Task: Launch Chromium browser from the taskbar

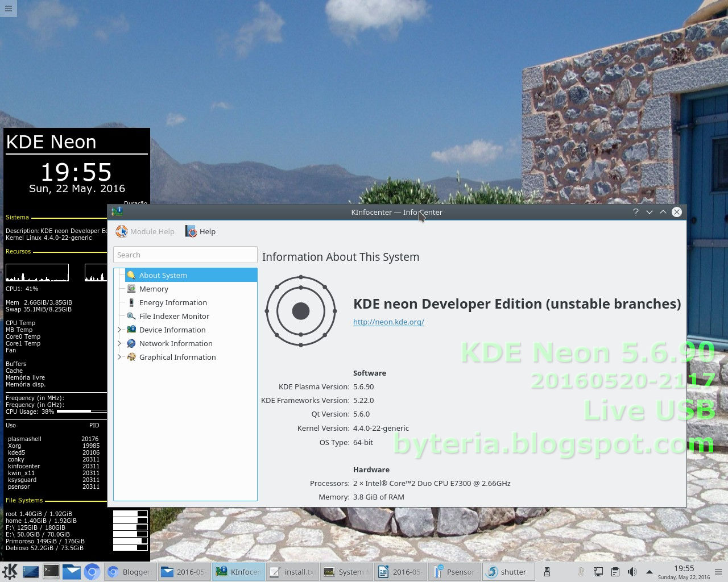Action: tap(92, 572)
